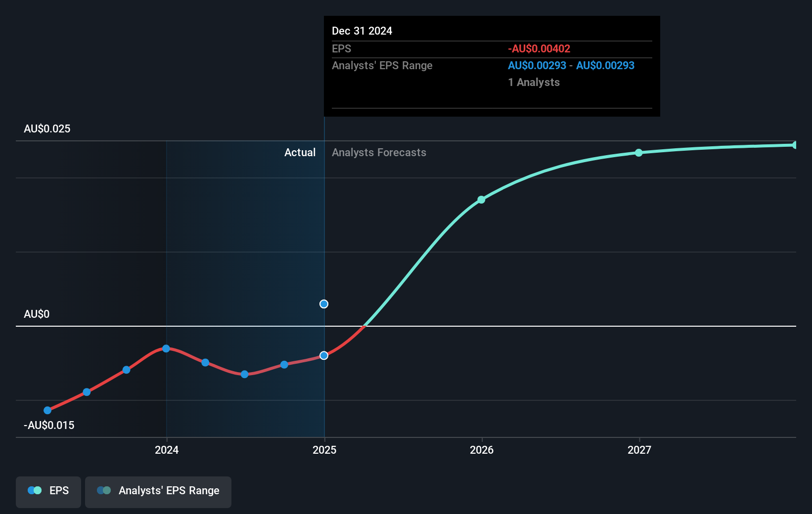The width and height of the screenshot is (812, 514).
Task: Select the earliest EPS data point in 2023
Action: pos(47,410)
